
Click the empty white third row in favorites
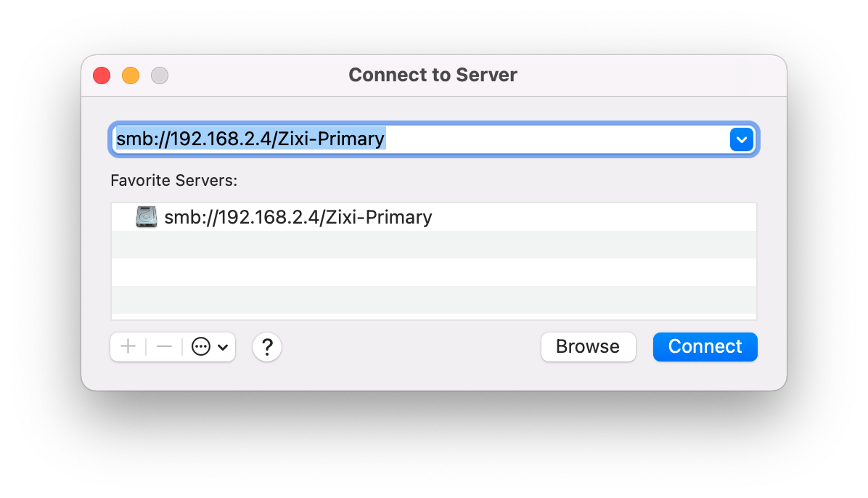point(434,272)
